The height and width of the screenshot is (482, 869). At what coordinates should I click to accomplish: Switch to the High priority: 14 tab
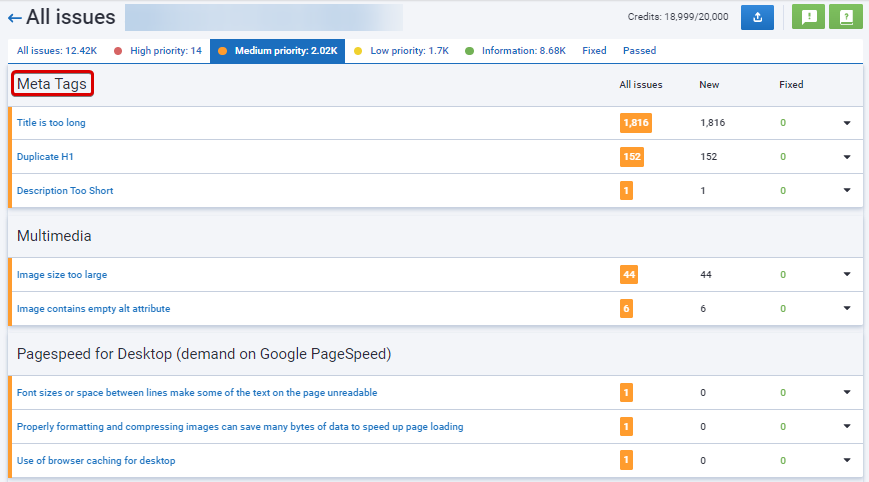tap(158, 50)
